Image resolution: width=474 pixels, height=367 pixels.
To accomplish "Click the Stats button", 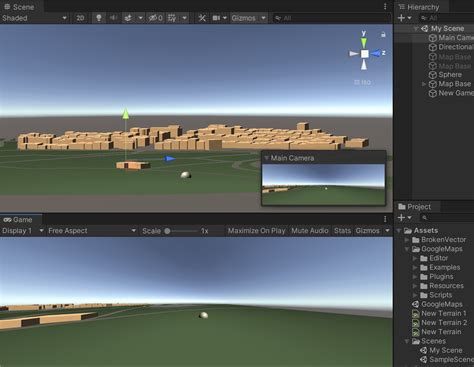I will [x=342, y=231].
